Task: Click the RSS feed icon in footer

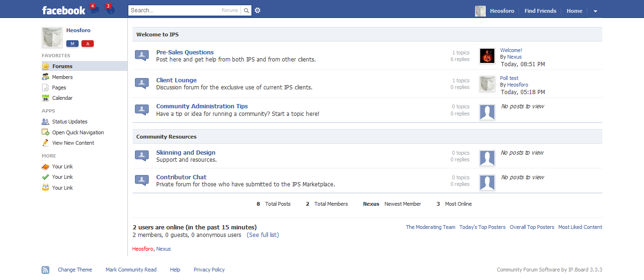Action: coord(45,270)
